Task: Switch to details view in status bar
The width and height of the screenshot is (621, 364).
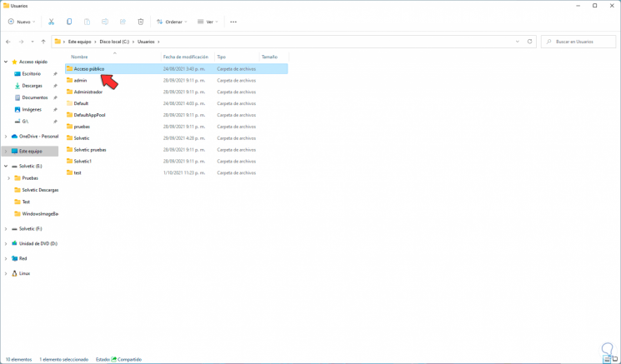Action: tap(607, 359)
